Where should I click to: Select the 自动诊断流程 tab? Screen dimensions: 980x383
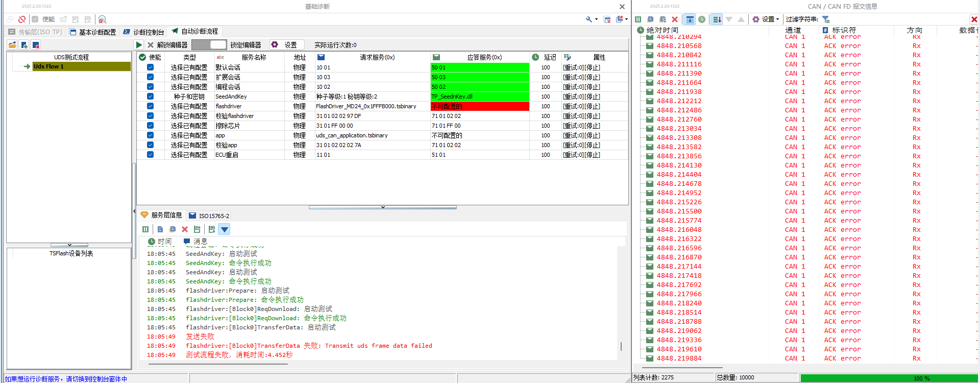[195, 32]
